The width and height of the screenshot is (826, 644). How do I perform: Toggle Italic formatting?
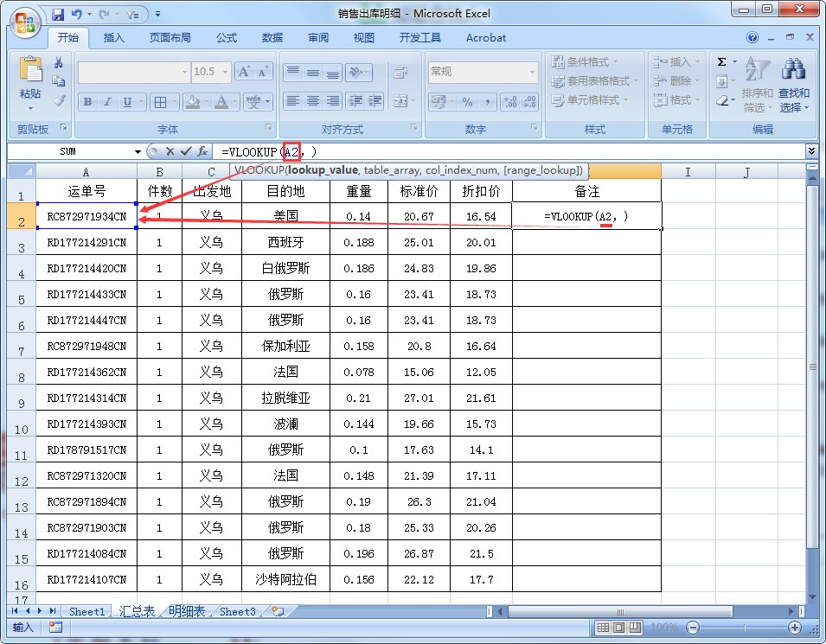(x=106, y=102)
